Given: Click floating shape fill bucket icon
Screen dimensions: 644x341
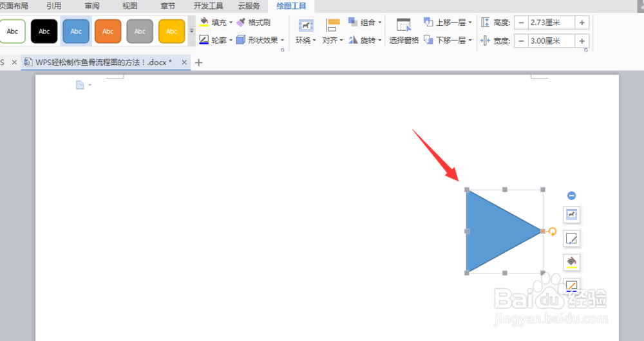Looking at the screenshot, I should pyautogui.click(x=571, y=262).
